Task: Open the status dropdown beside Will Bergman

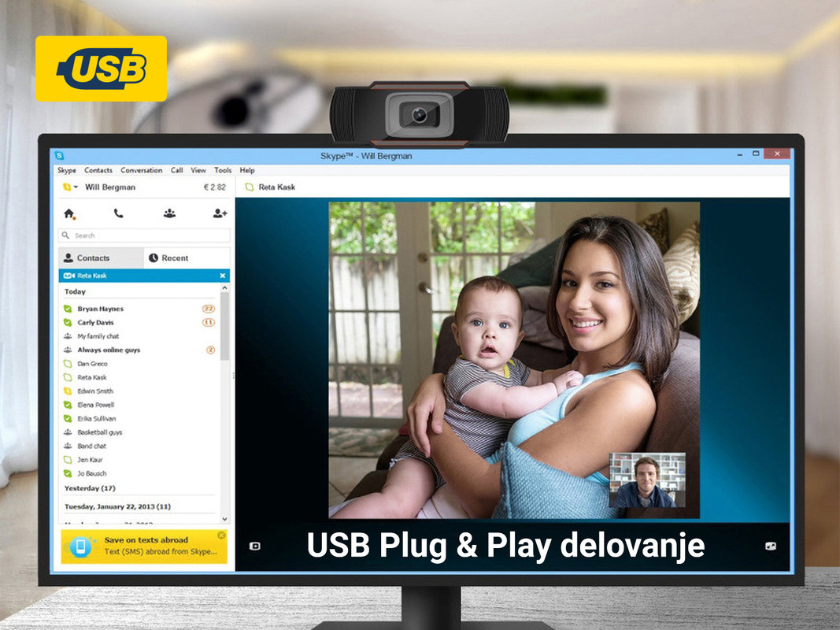Action: pyautogui.click(x=70, y=187)
